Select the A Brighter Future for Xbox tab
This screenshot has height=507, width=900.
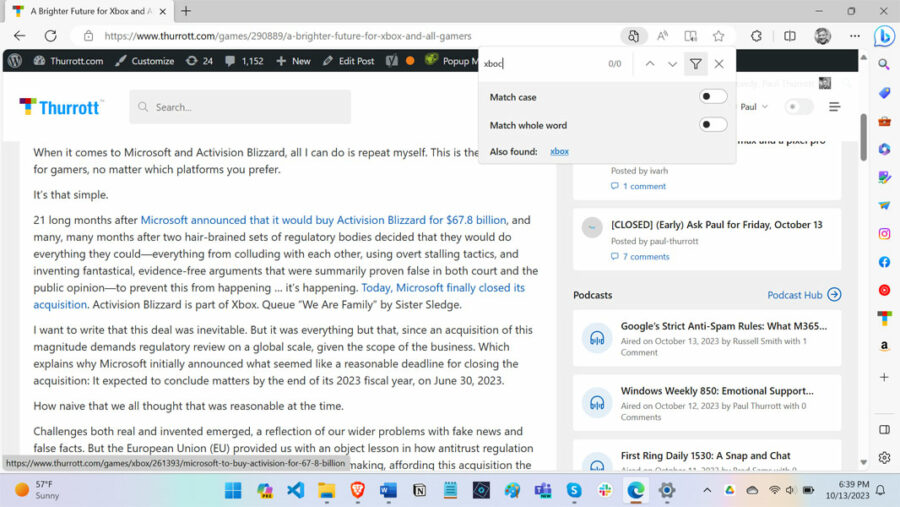point(90,11)
